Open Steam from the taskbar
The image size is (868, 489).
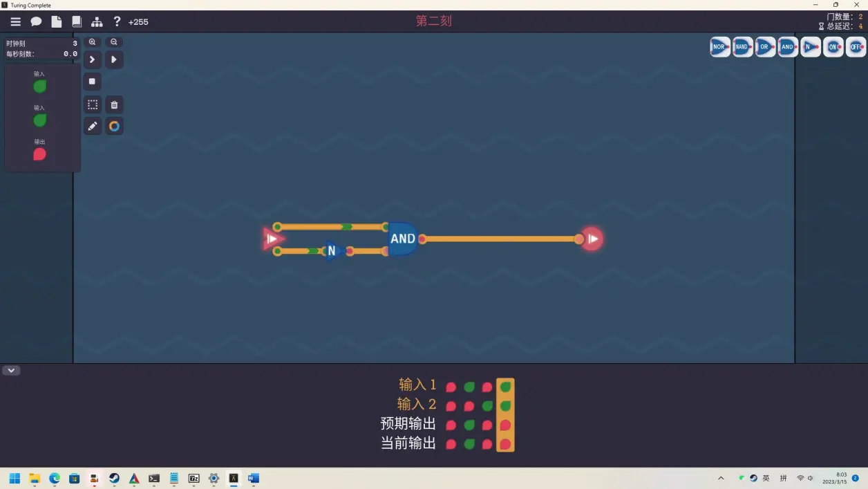pyautogui.click(x=114, y=478)
